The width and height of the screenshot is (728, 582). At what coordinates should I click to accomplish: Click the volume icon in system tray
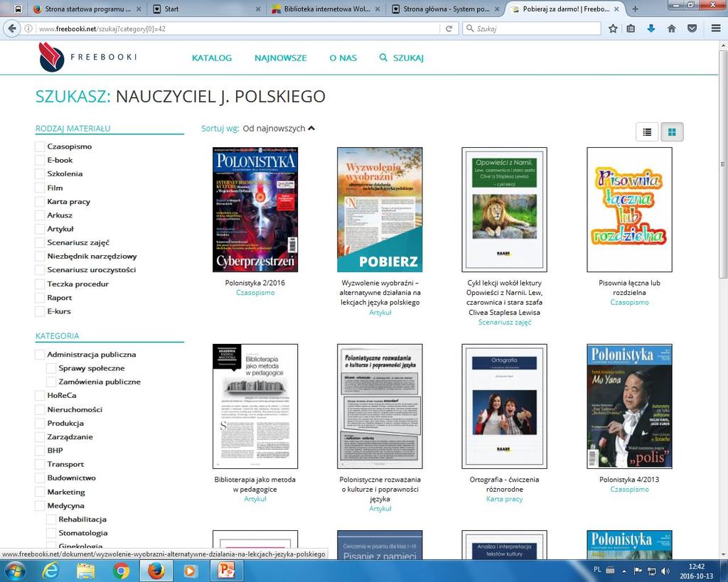pyautogui.click(x=665, y=571)
